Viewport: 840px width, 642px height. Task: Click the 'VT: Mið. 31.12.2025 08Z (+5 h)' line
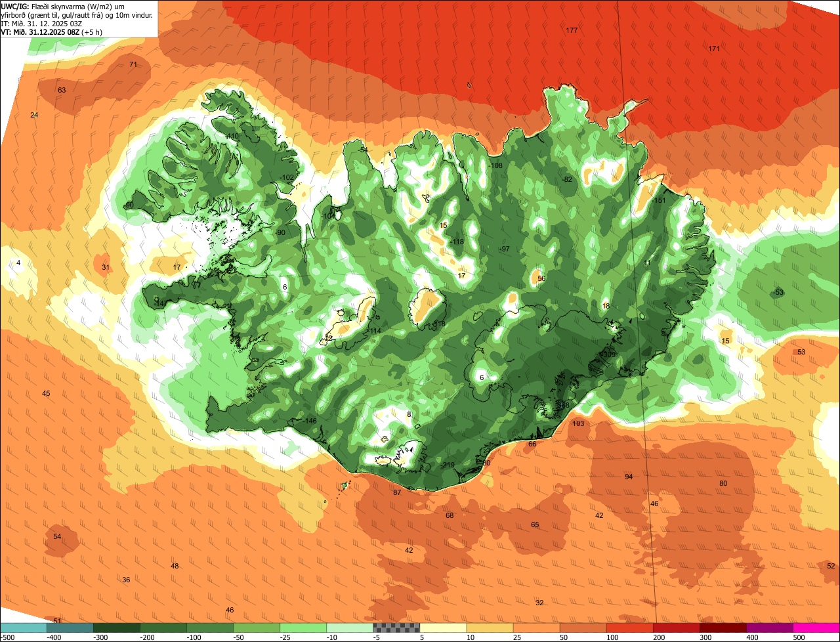tap(52, 32)
